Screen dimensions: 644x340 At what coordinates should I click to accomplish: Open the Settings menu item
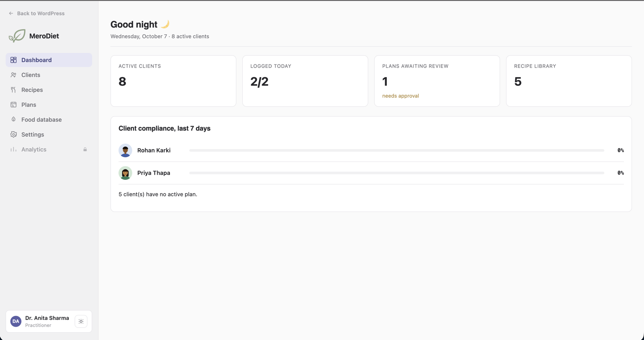pos(49,134)
